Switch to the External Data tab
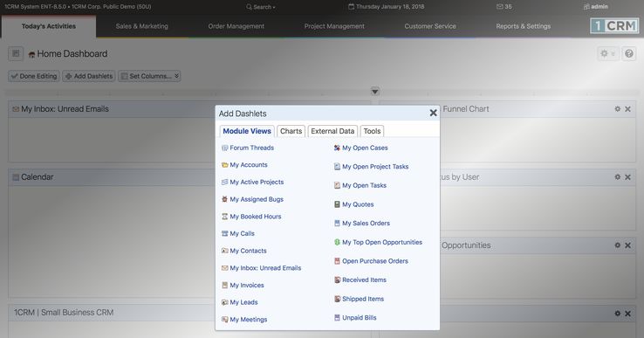 332,131
